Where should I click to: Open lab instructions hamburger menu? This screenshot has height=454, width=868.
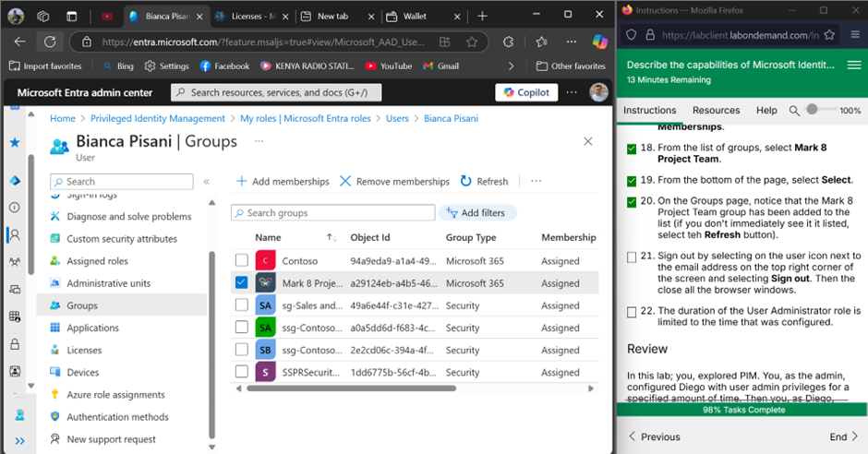coord(854,66)
